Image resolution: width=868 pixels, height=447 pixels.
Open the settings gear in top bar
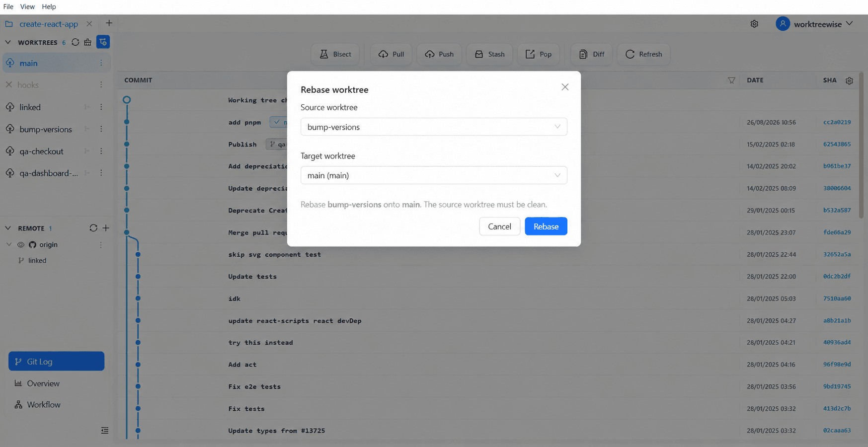pos(754,24)
